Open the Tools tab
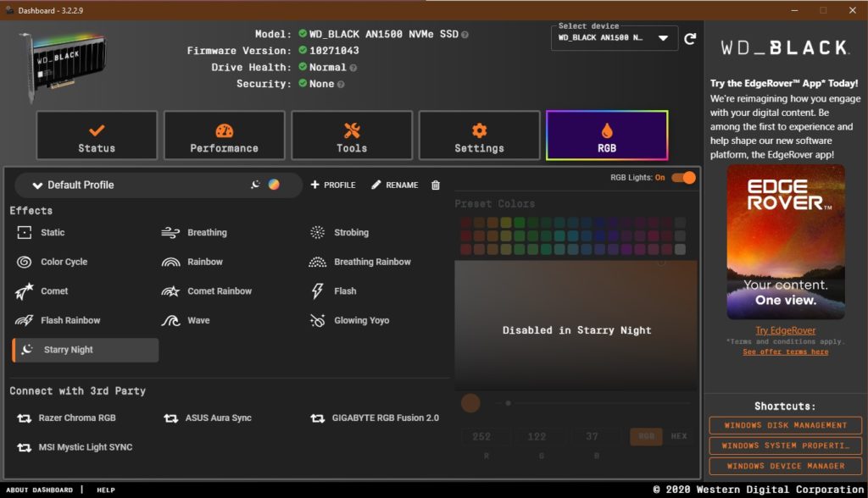The image size is (868, 498). 352,136
